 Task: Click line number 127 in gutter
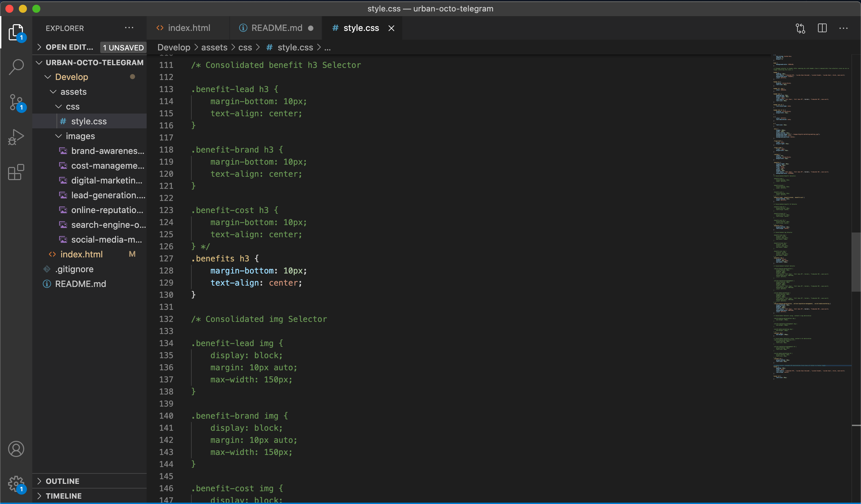coord(166,258)
